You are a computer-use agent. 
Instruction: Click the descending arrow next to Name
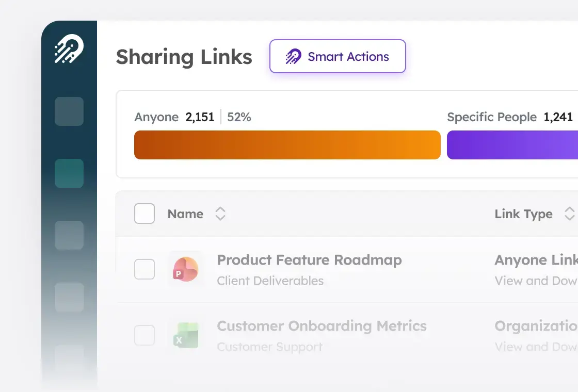tap(220, 218)
